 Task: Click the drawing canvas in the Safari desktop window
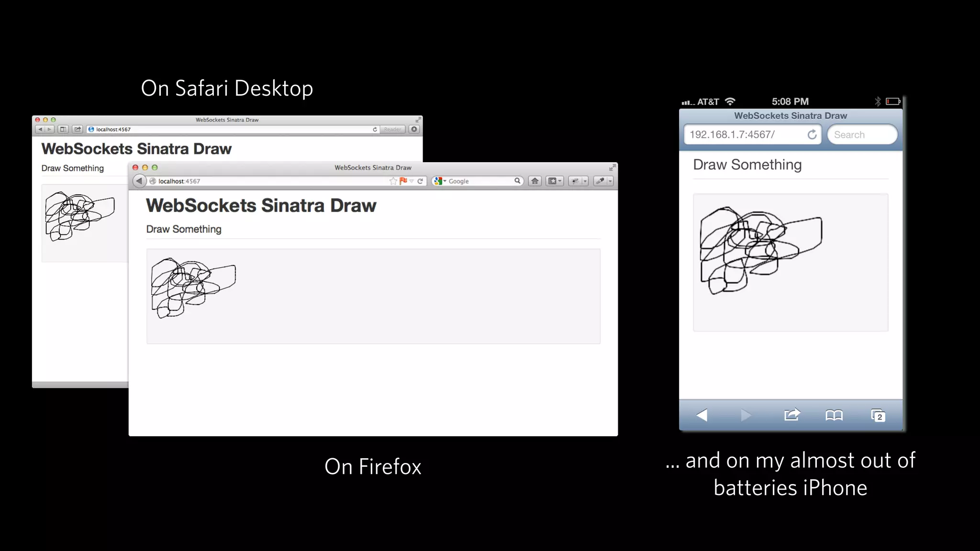pyautogui.click(x=85, y=223)
